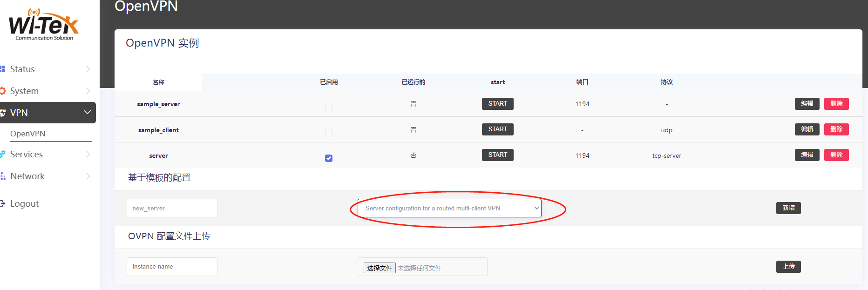The width and height of the screenshot is (868, 290).
Task: Uncheck the enabled box for server
Action: coord(329,158)
